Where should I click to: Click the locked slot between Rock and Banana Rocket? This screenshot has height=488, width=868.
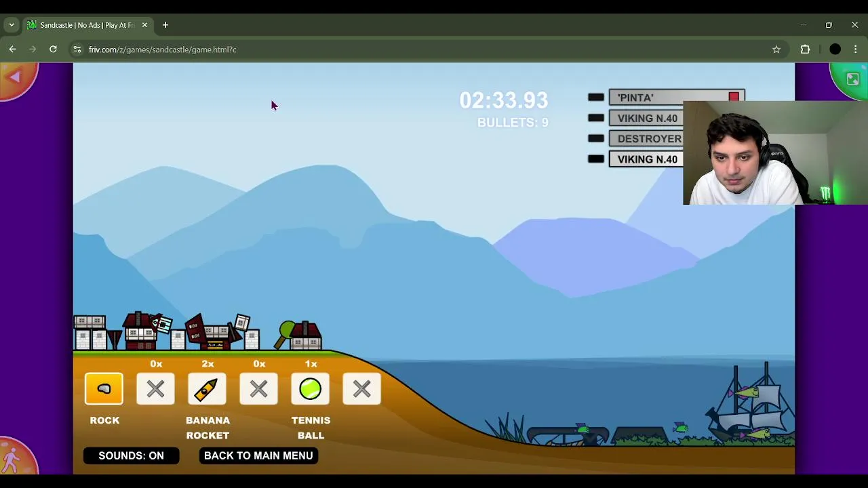155,389
